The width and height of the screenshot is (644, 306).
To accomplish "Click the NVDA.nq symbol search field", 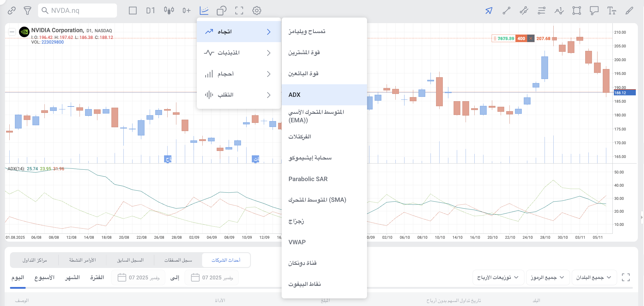I will pyautogui.click(x=78, y=11).
